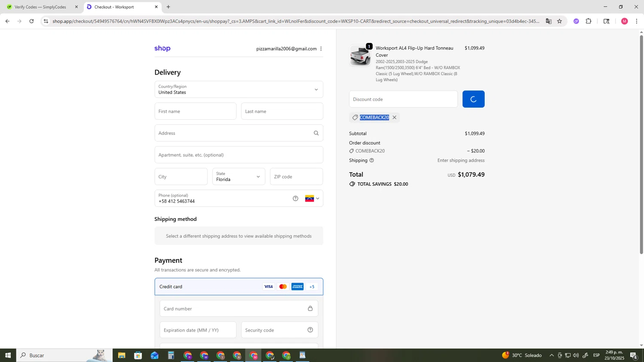This screenshot has height=362, width=644.
Task: Click the tonneau cover product thumbnail
Action: pyautogui.click(x=360, y=56)
